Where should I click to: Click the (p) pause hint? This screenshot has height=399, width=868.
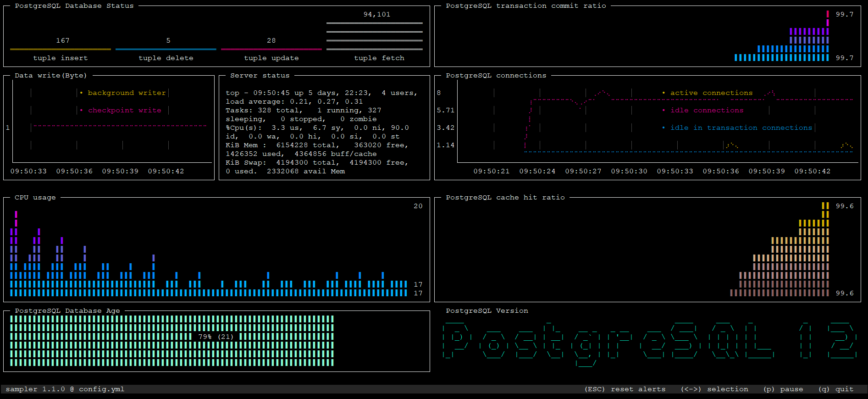(x=783, y=389)
